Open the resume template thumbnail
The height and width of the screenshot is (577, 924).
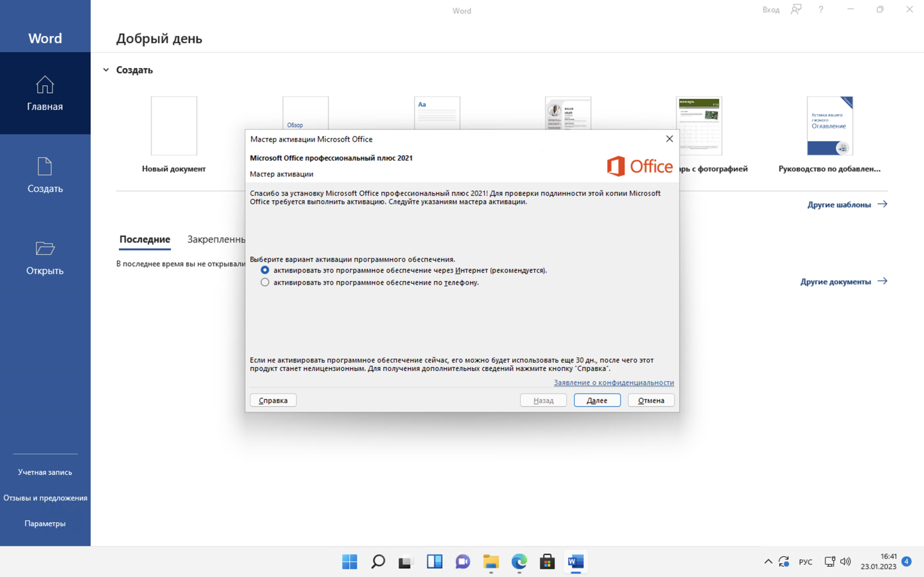point(568,113)
